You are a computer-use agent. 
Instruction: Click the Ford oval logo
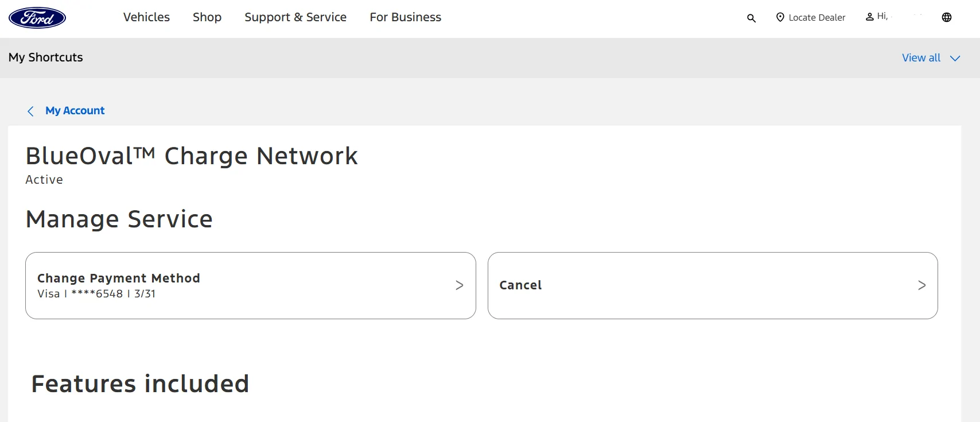pyautogui.click(x=37, y=18)
